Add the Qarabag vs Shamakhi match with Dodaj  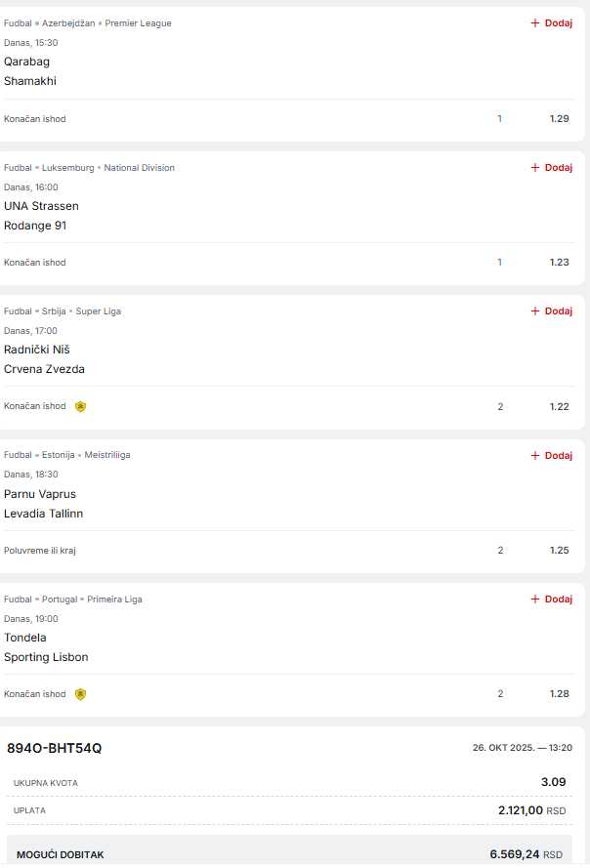(551, 22)
